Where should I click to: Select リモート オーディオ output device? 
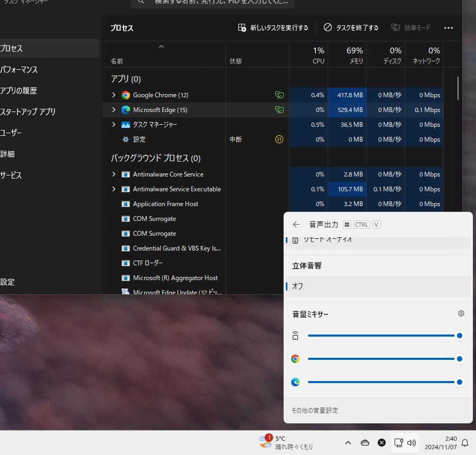click(x=378, y=243)
